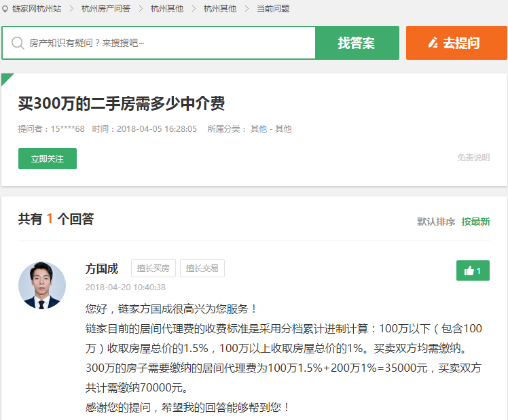The image size is (508, 420).
Task: Open the 免责说明 disclaimer link
Action: tap(473, 158)
